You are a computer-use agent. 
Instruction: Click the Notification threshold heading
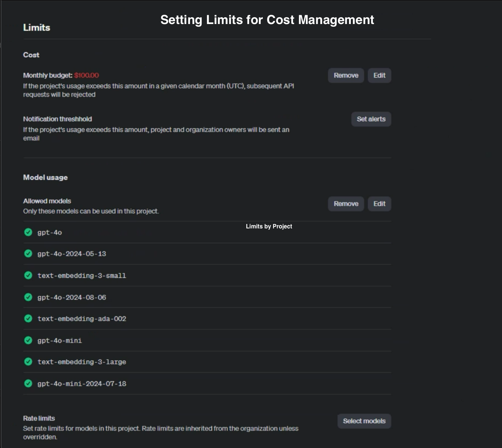tap(58, 119)
